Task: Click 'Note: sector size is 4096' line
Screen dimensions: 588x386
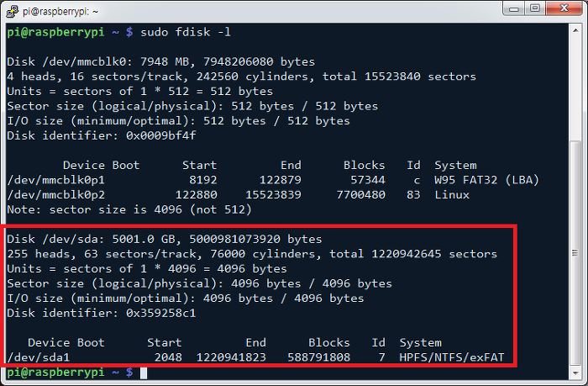Action: (129, 209)
